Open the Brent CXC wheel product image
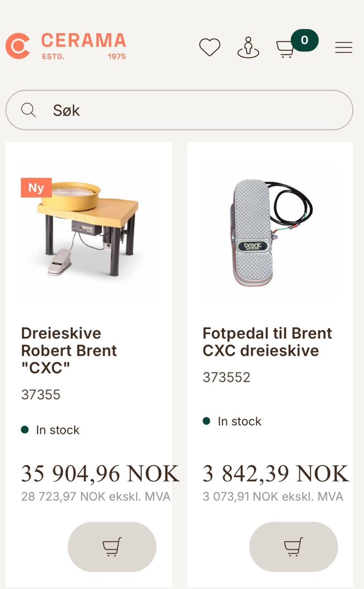 coord(89,231)
